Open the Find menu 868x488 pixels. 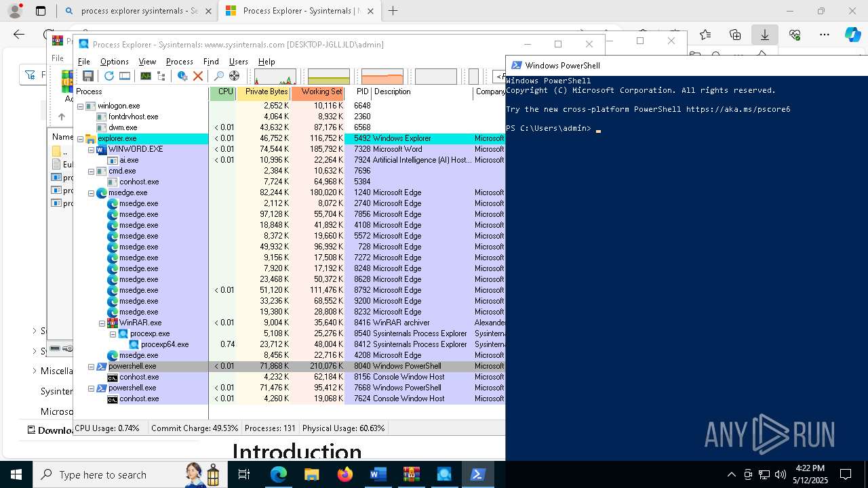[211, 61]
